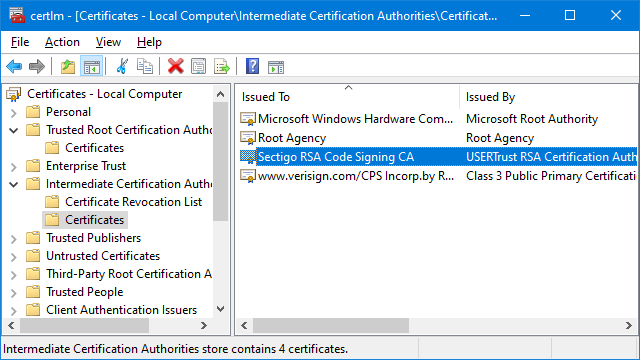The image size is (640, 360).
Task: Click tree pane scroll up arrow
Action: click(x=220, y=94)
